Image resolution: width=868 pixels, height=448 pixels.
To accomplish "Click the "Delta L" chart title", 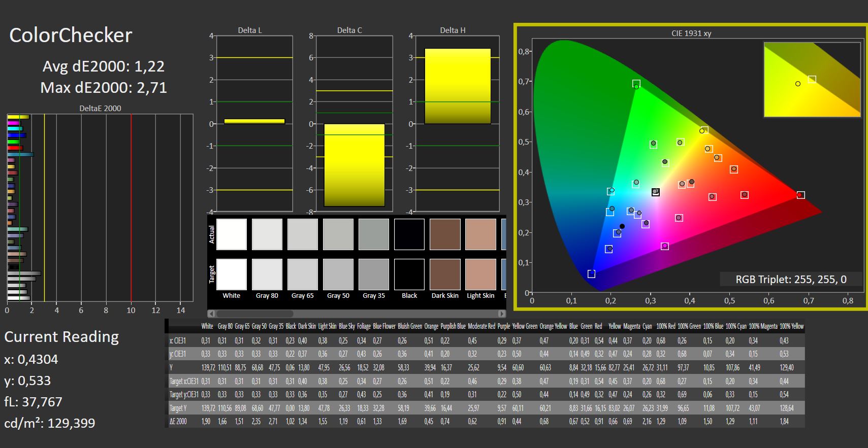I will tap(250, 30).
